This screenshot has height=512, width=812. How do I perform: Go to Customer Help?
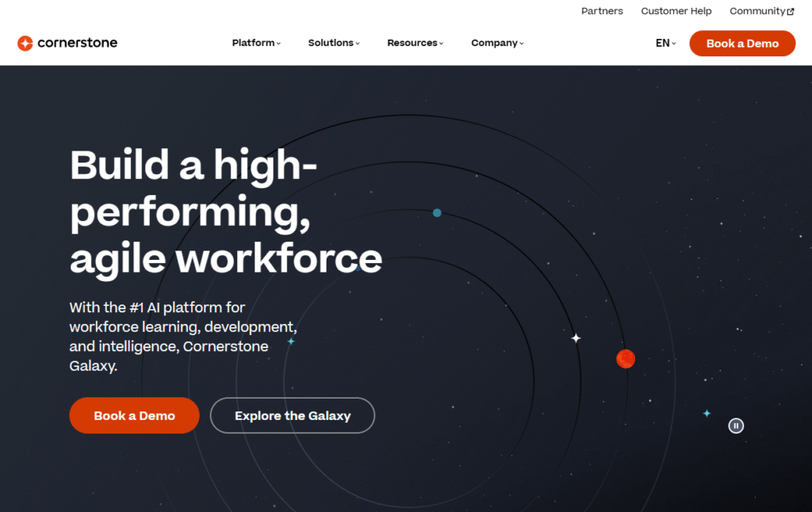coord(676,11)
